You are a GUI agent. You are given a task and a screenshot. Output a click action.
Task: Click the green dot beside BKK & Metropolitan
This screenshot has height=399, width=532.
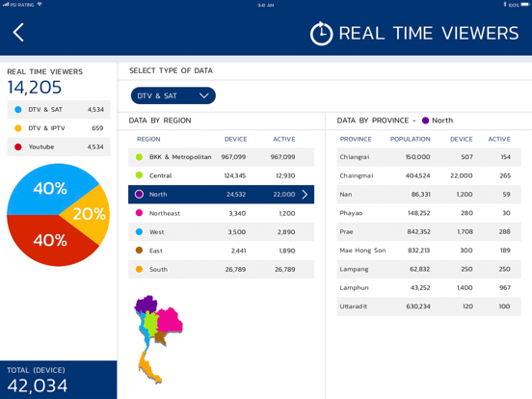[139, 157]
